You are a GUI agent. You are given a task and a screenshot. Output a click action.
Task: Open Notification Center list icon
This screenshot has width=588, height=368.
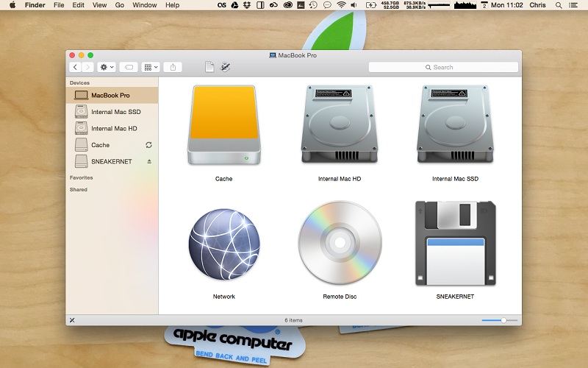573,5
